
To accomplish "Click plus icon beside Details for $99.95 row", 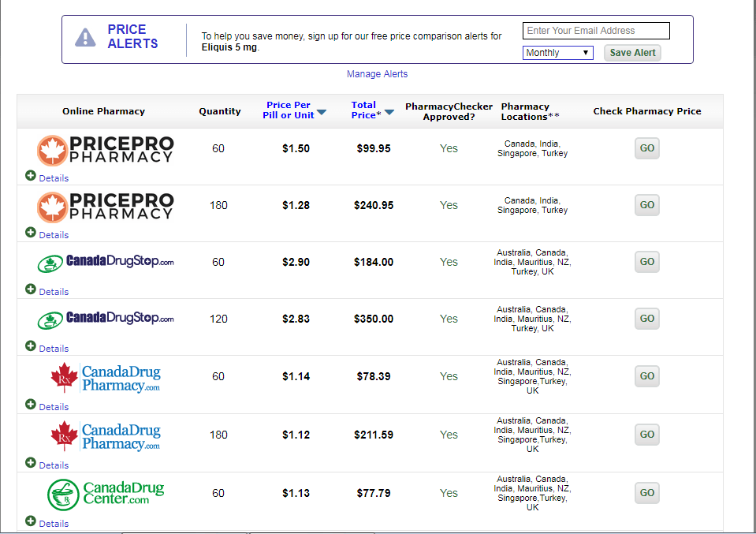I will click(31, 176).
